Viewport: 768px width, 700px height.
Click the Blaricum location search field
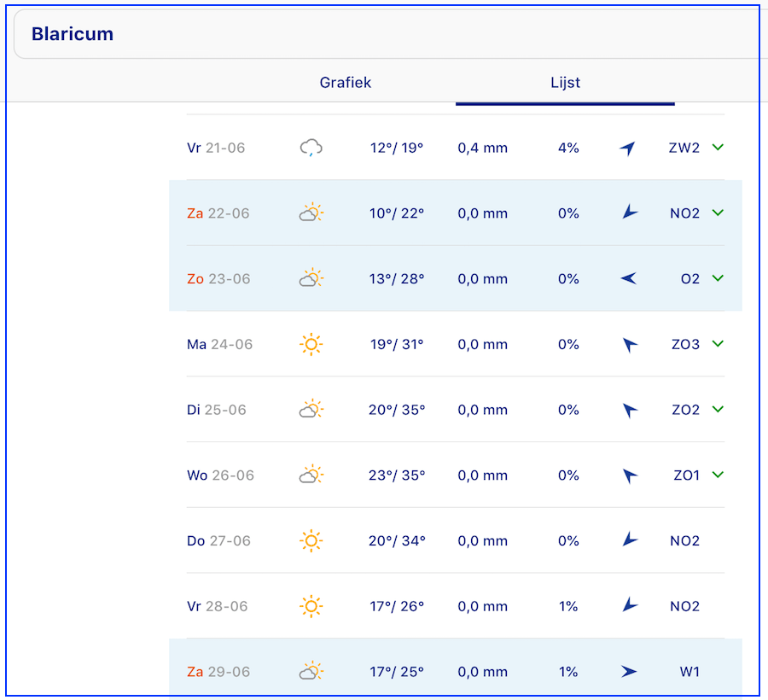384,35
